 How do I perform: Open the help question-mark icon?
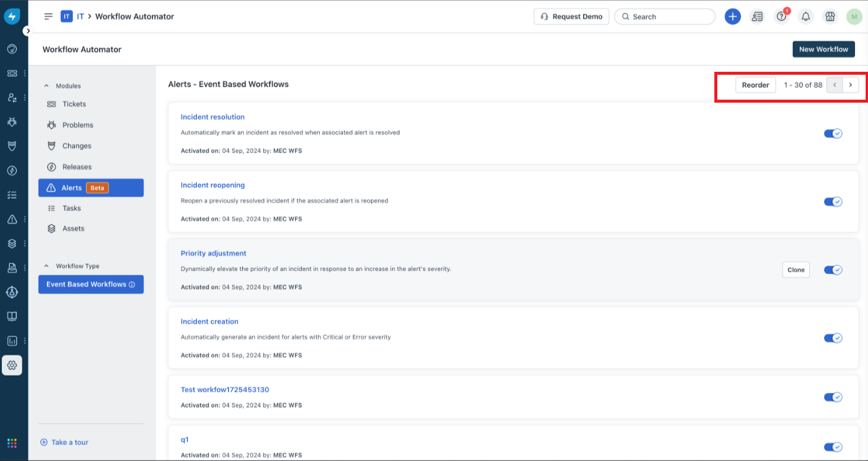(781, 17)
